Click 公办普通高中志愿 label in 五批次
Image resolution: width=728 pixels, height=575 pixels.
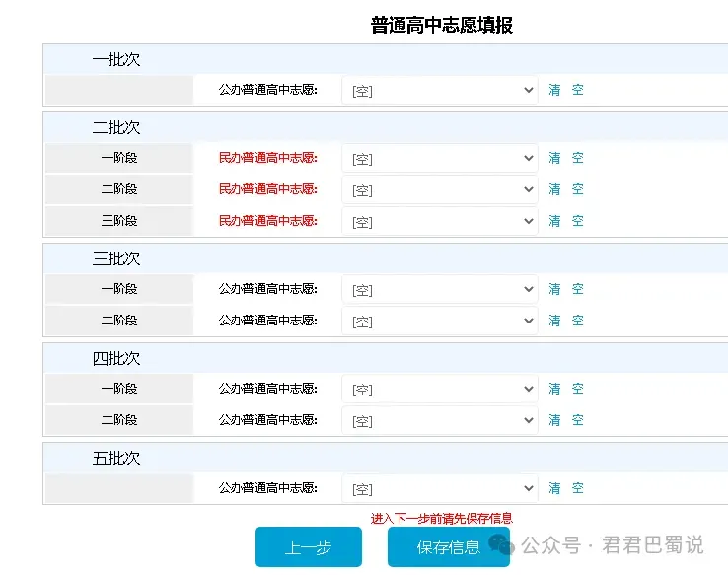pos(268,488)
